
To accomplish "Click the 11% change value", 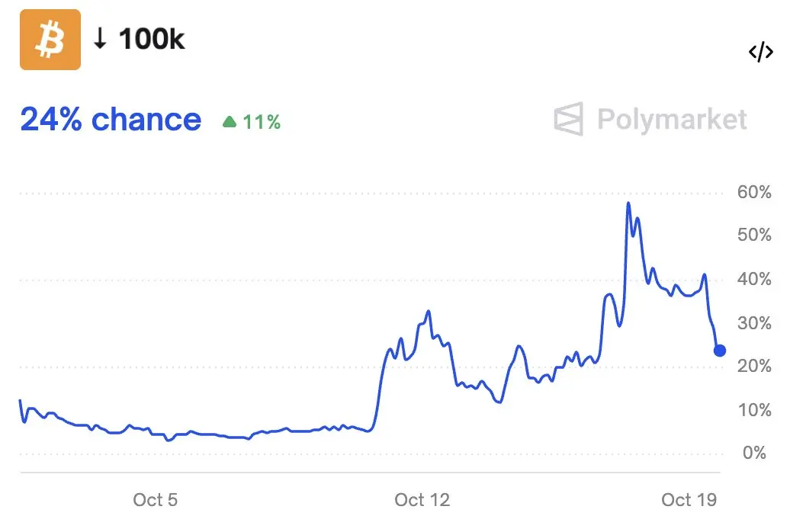I will [x=262, y=122].
